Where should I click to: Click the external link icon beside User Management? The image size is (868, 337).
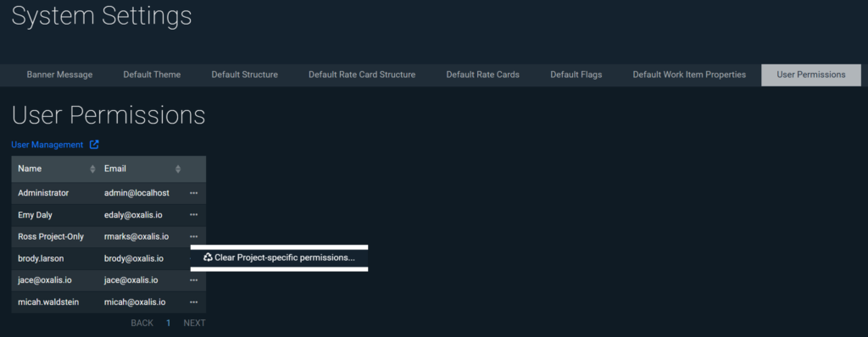[94, 145]
